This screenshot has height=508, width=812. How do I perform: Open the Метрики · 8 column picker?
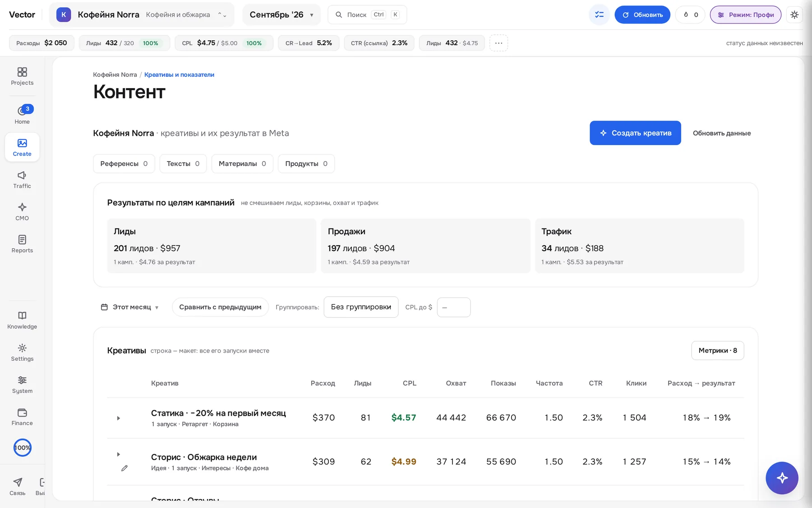pos(718,350)
